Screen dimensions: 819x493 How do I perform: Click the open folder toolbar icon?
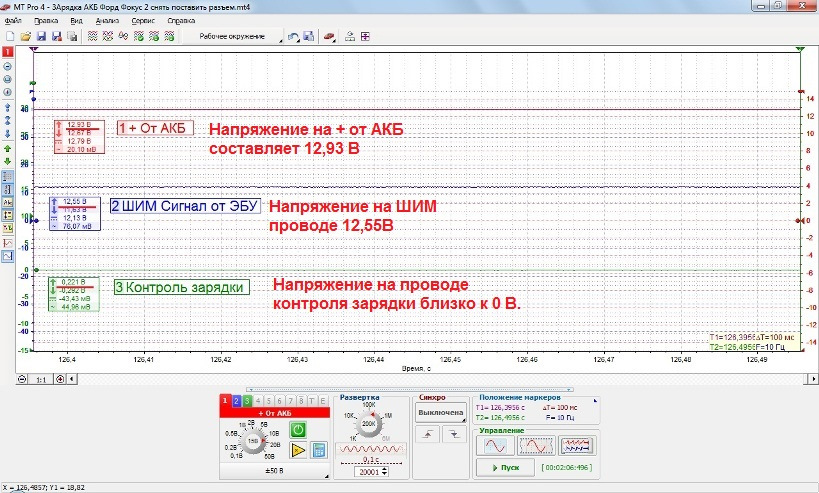(26, 36)
